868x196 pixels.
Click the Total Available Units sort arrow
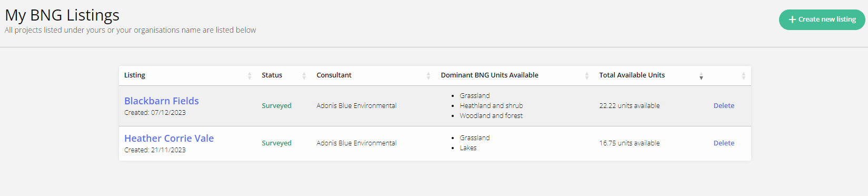pos(701,76)
